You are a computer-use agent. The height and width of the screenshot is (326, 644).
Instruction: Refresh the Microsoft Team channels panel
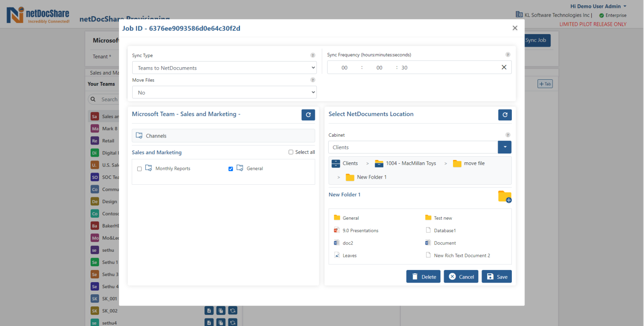click(x=308, y=115)
